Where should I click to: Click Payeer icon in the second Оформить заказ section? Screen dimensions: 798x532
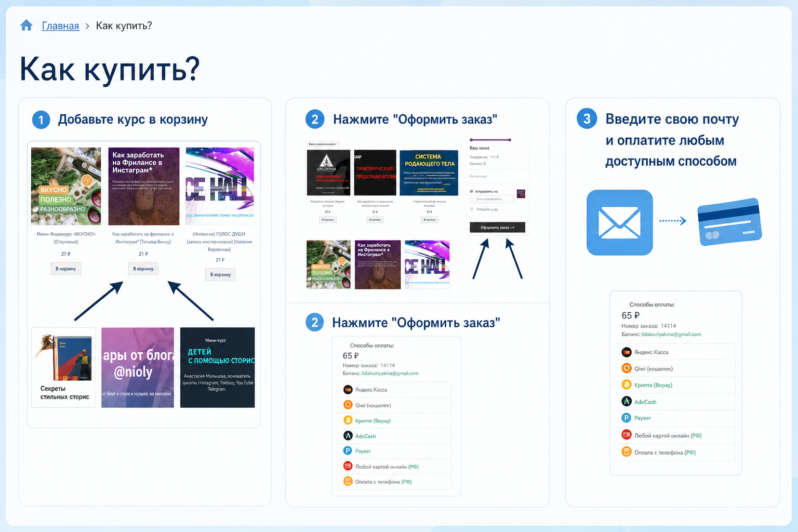pos(348,451)
